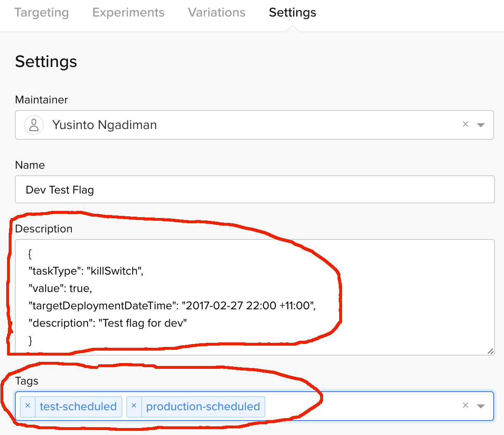Click the user avatar icon in Maintainer field
This screenshot has height=435, width=504.
tap(34, 124)
